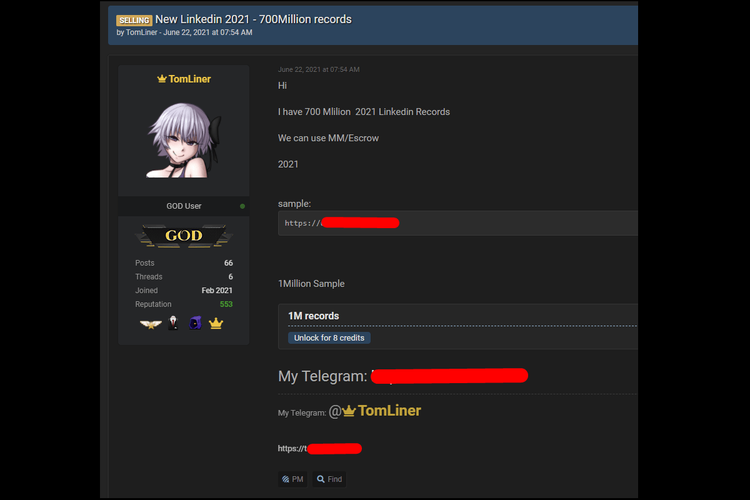Click the post timestamp June 22, 2021
This screenshot has width=750, height=500.
(319, 69)
